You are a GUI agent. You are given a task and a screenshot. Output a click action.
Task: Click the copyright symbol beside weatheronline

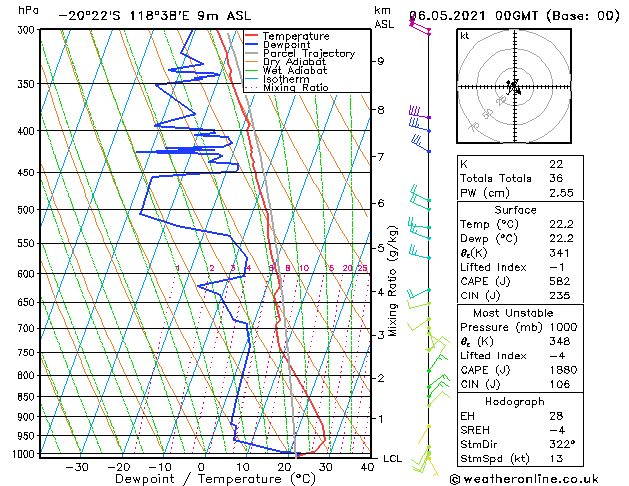455,478
